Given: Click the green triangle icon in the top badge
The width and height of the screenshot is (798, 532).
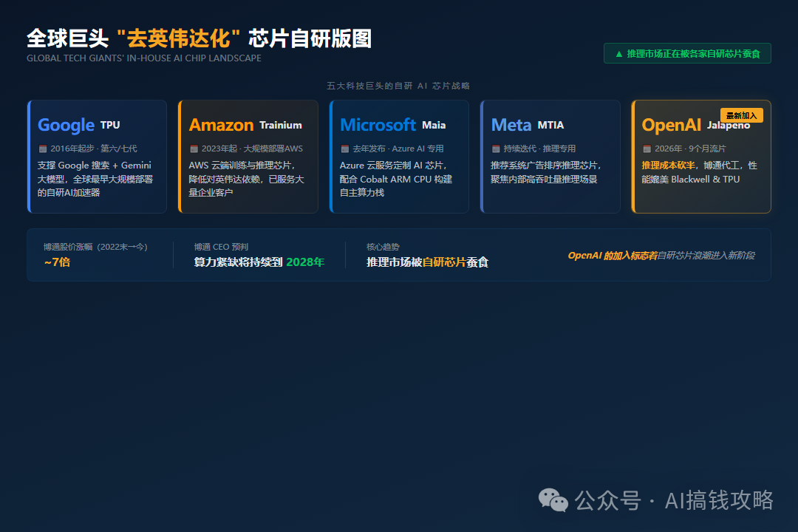Looking at the screenshot, I should tap(619, 54).
